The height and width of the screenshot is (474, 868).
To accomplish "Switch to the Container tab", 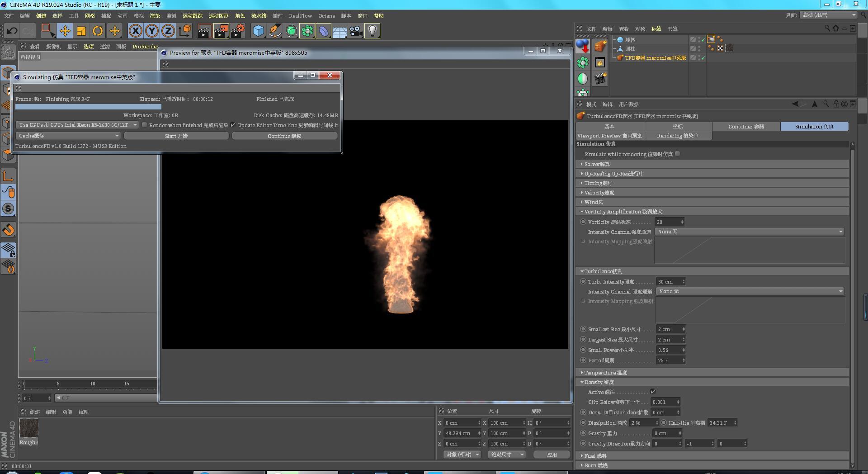I will coord(746,127).
